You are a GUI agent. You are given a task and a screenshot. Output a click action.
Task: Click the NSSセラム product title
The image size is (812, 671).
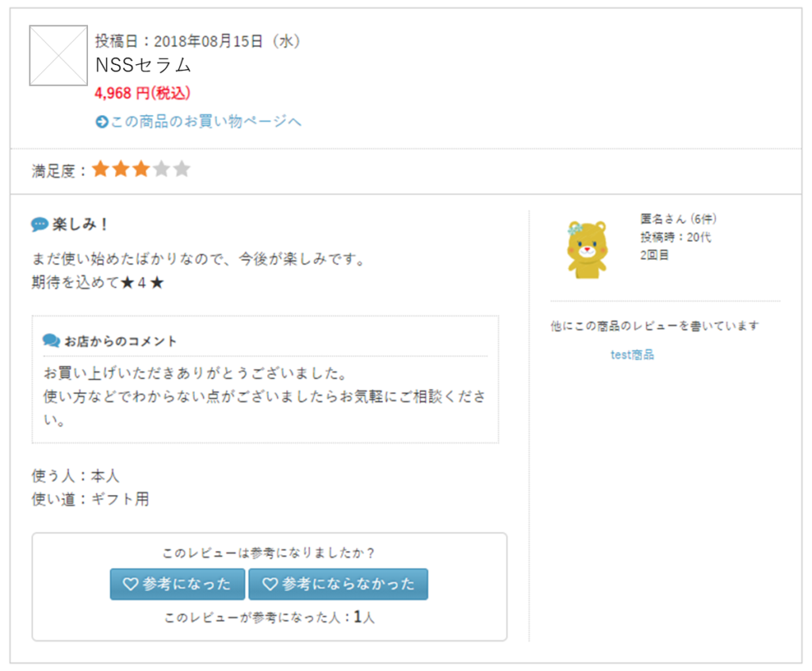[x=143, y=65]
